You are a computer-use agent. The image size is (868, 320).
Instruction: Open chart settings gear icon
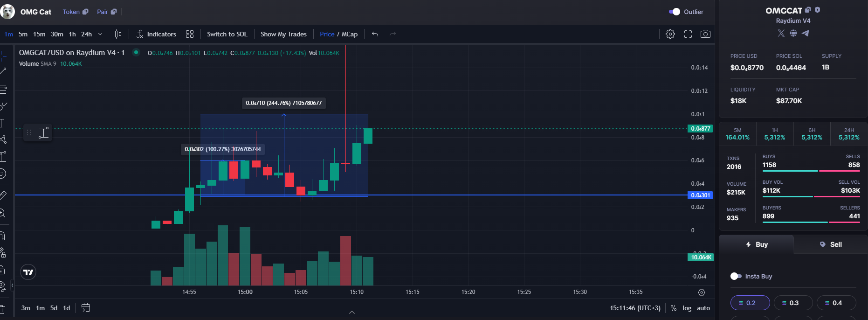click(x=670, y=34)
